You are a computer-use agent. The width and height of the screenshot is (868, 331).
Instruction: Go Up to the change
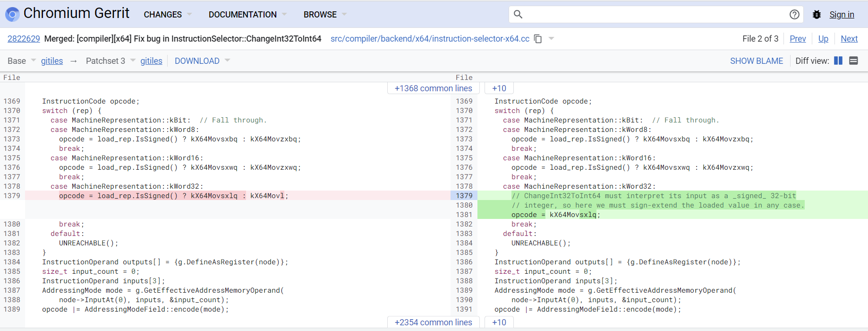click(x=823, y=39)
